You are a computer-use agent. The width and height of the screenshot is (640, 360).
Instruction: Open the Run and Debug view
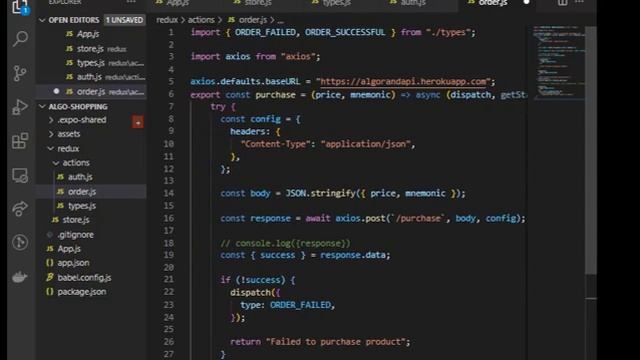(20, 107)
